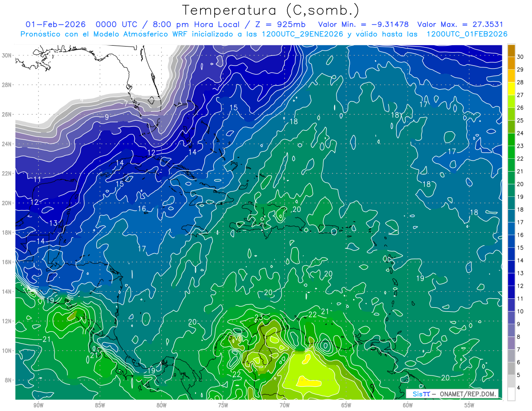Pick the bright yellow swatch between 27 and 28
Image resolution: width=532 pixels, height=411 pixels.
click(512, 89)
